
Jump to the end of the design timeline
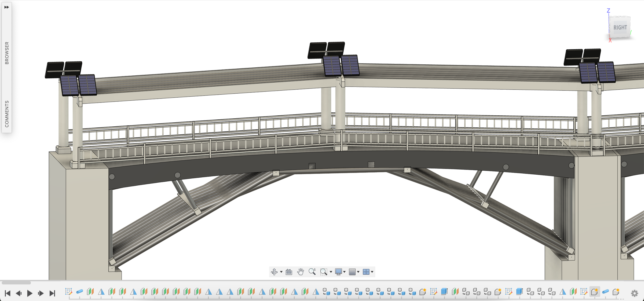point(52,293)
